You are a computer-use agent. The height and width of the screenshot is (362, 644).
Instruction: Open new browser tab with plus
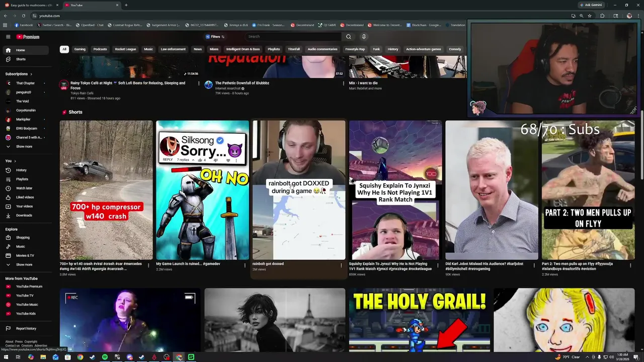click(x=126, y=5)
